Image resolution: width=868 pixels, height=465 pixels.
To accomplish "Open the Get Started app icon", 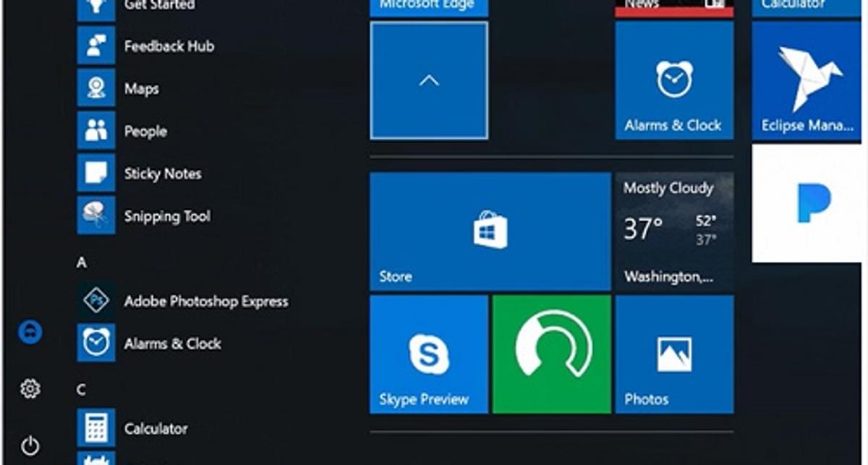I will [96, 10].
